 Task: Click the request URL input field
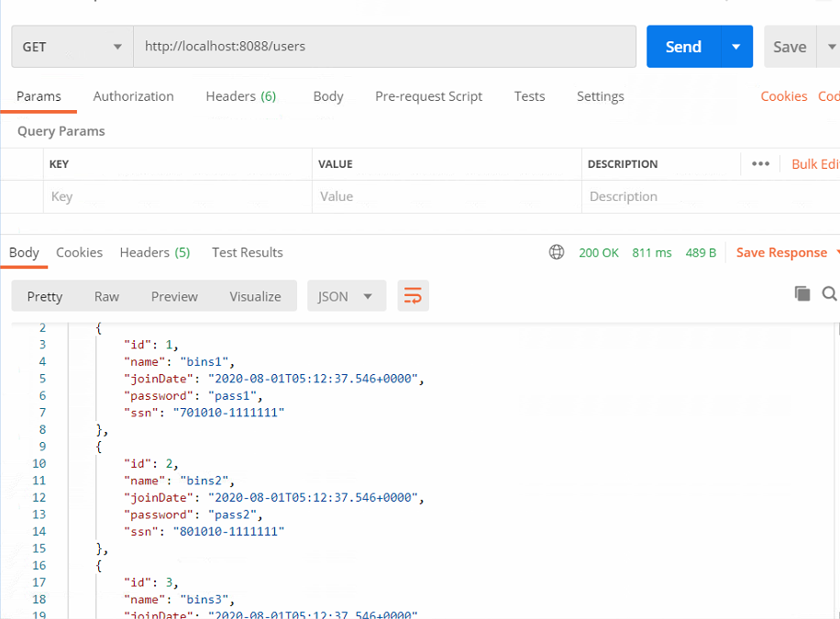point(384,47)
